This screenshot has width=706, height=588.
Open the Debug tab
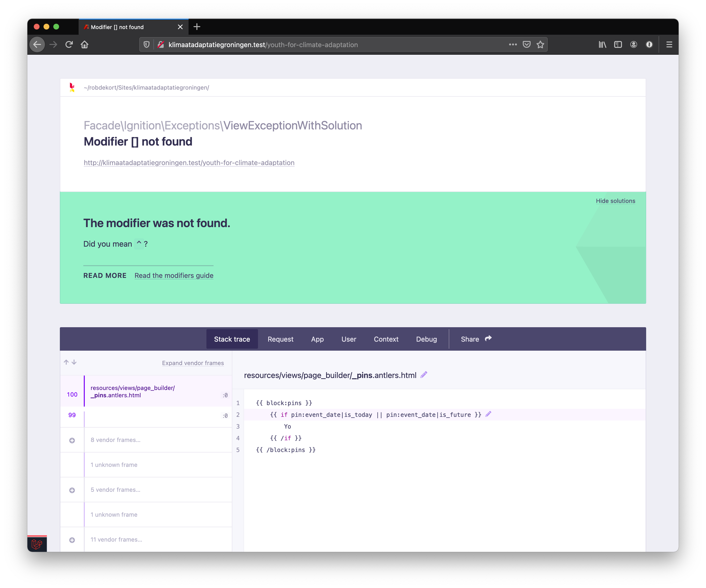coord(426,339)
